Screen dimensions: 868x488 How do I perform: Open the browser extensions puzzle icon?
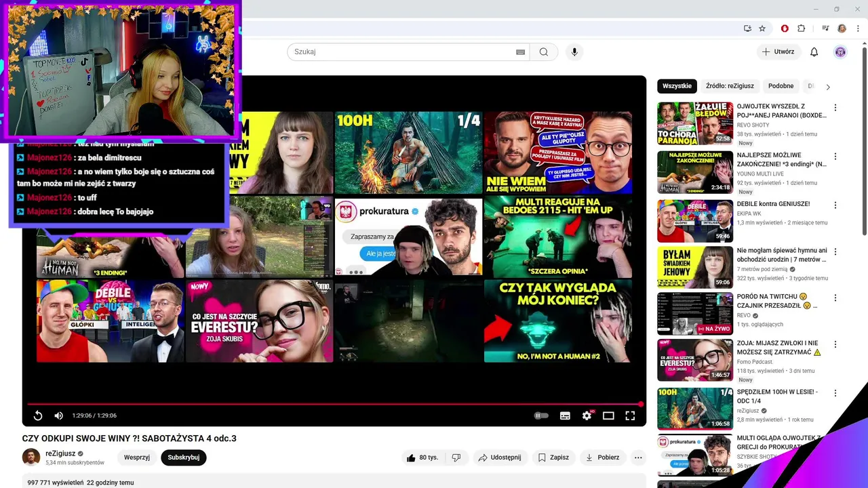click(801, 28)
